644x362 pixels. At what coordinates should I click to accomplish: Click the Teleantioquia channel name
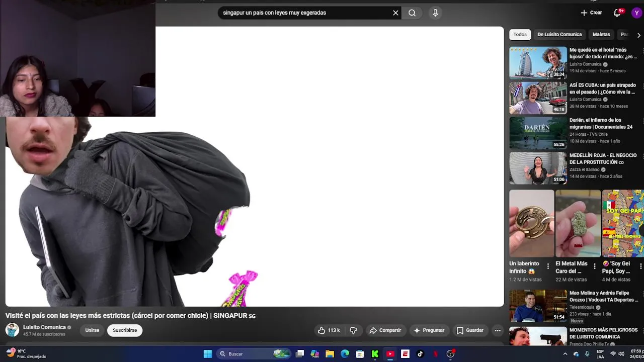click(582, 307)
